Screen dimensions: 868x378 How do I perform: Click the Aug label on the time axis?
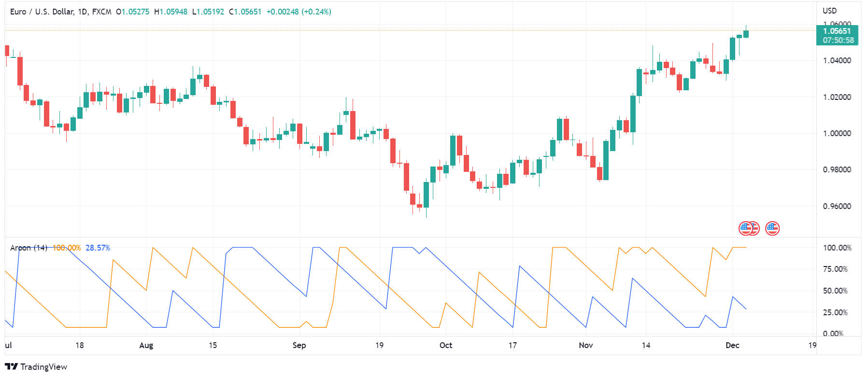click(x=146, y=345)
